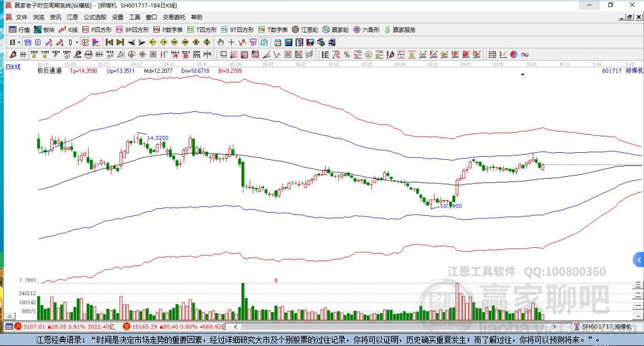Click Shenzhen index 10165.29 status entry
Image resolution: width=644 pixels, height=346 pixels.
pos(175,326)
